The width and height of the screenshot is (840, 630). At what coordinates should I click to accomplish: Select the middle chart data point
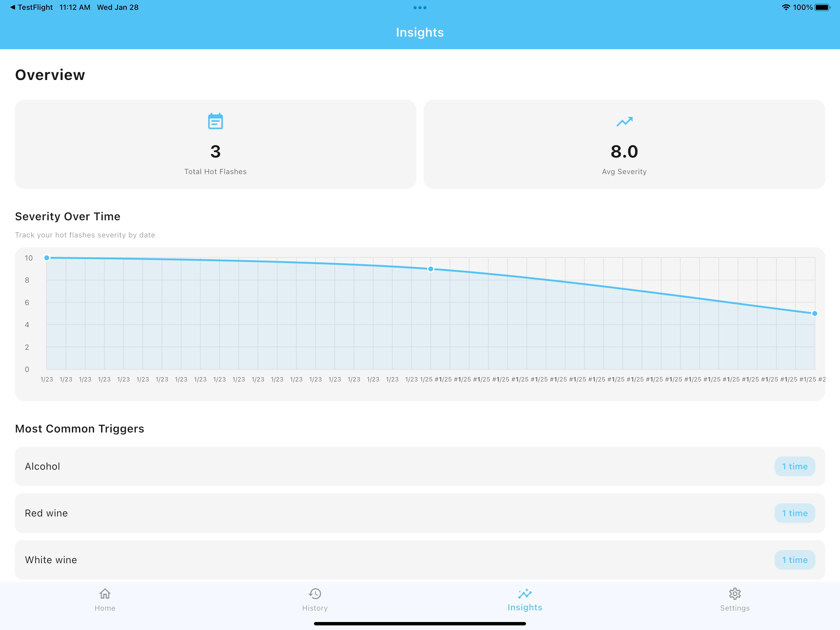pyautogui.click(x=431, y=269)
